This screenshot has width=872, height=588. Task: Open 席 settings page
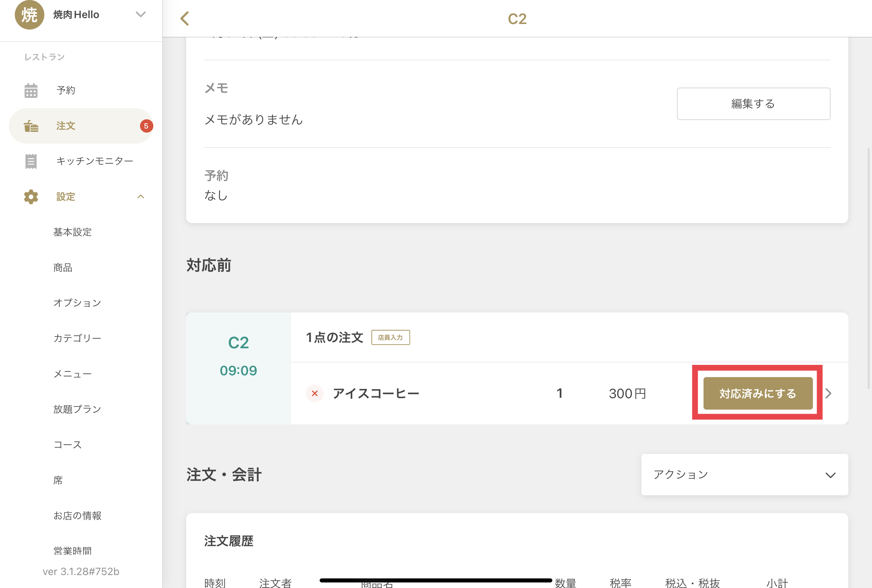pyautogui.click(x=58, y=480)
